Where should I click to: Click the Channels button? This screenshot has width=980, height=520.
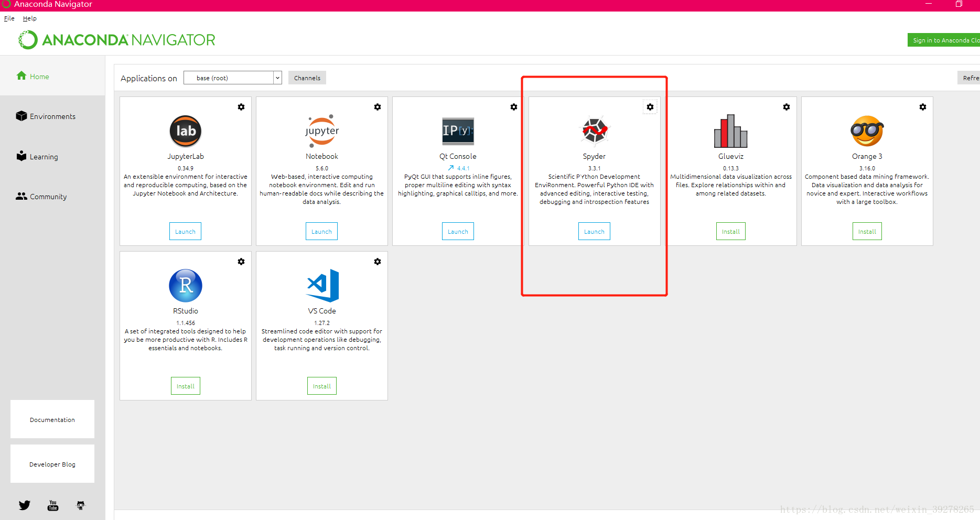[307, 78]
